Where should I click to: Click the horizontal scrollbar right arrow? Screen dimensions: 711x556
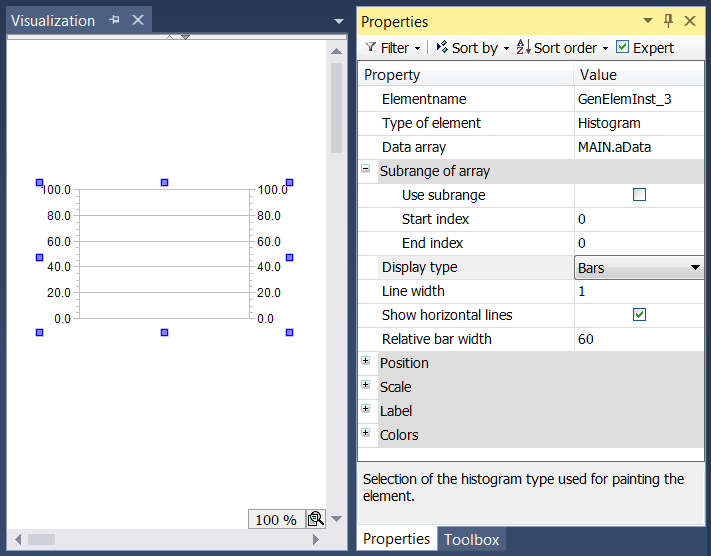pyautogui.click(x=316, y=539)
